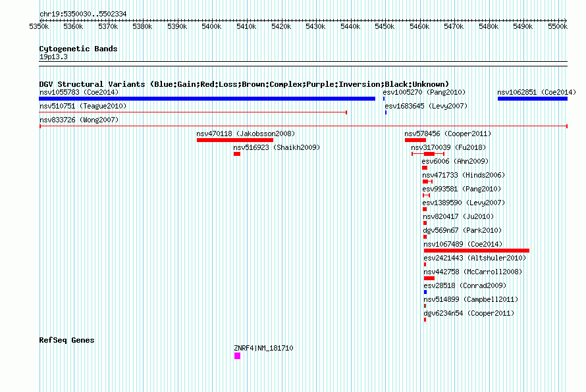Click the nsv1055783 (Coe2014) blue gain bar

[x=207, y=99]
